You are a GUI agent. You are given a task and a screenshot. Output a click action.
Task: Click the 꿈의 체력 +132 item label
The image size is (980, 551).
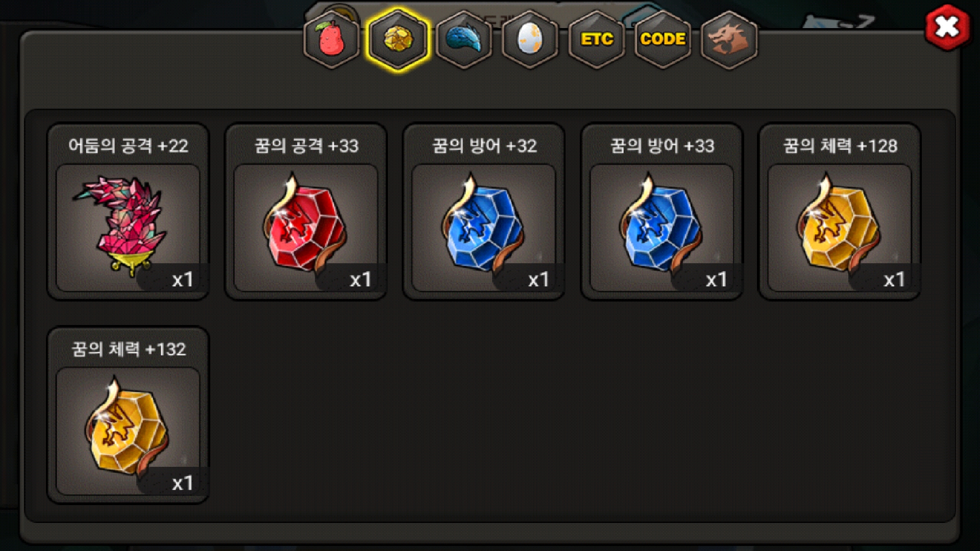128,349
